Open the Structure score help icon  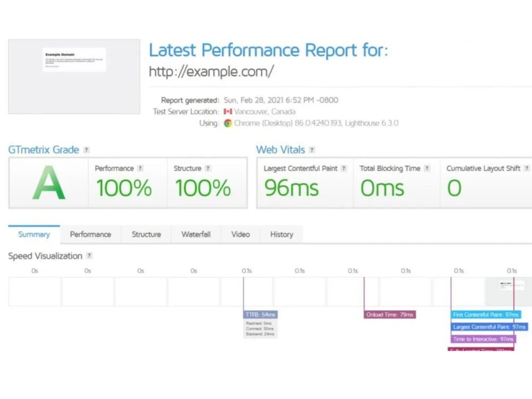[208, 168]
